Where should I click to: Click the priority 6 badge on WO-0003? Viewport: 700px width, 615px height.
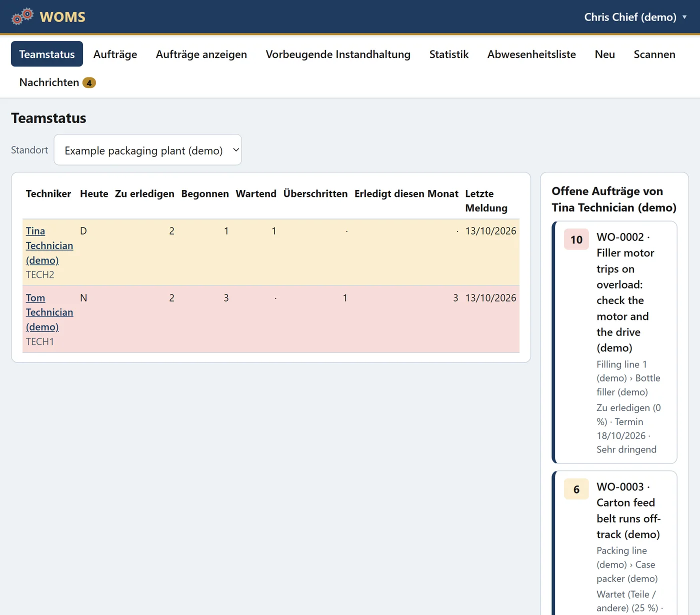[576, 489]
